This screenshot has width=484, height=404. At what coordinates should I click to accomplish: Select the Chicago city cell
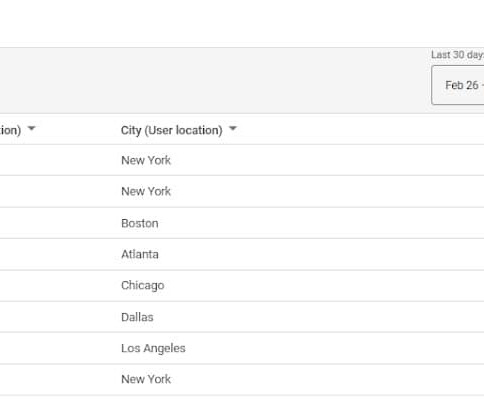[143, 286]
